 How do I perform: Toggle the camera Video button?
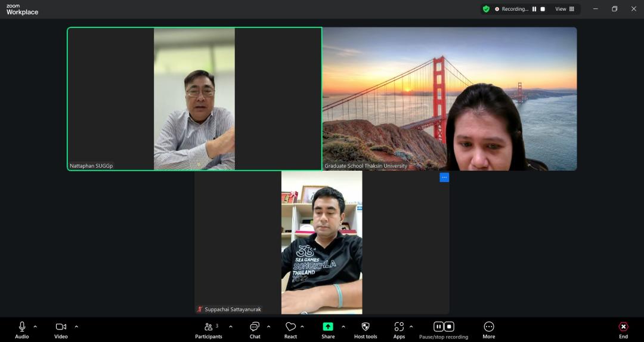[x=61, y=329]
